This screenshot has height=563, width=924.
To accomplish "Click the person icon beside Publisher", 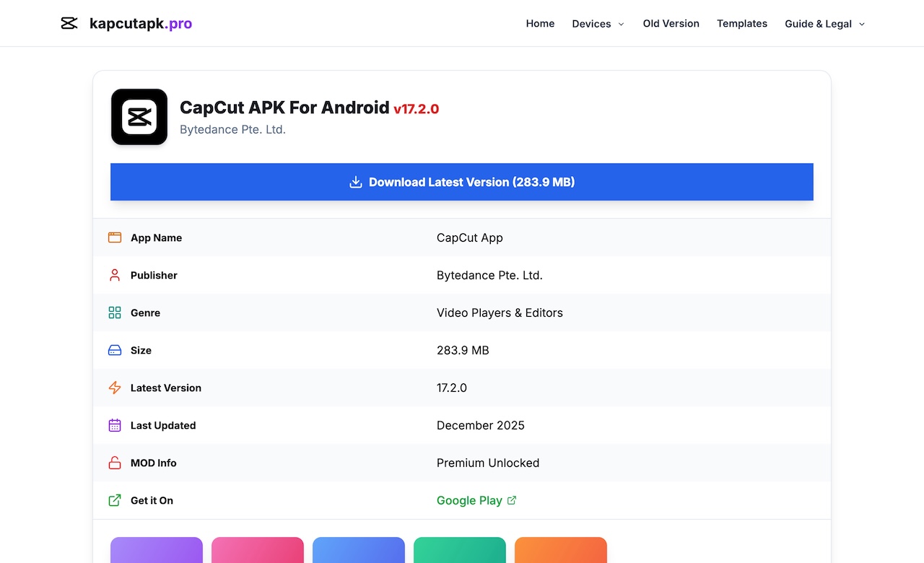I will [115, 275].
